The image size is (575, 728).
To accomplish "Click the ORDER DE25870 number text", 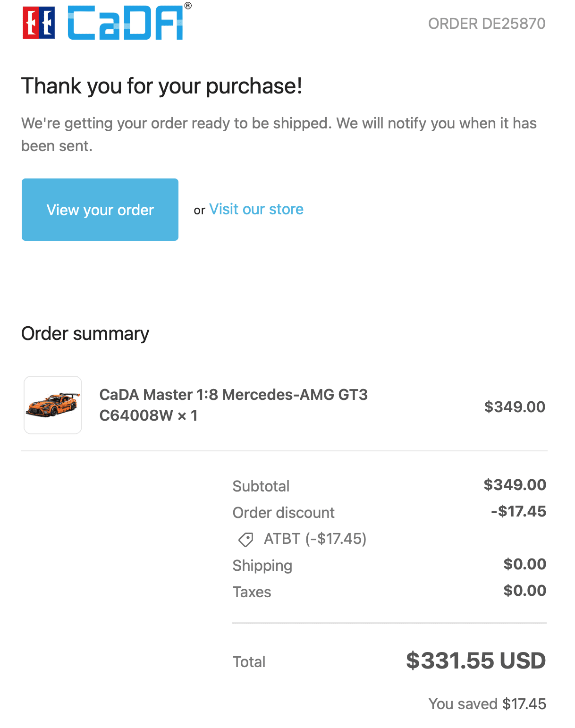I will [486, 24].
